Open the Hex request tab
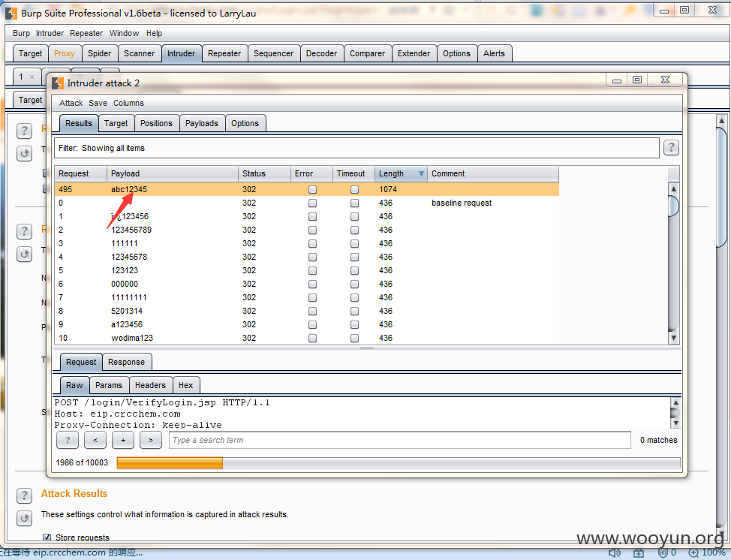 (185, 385)
